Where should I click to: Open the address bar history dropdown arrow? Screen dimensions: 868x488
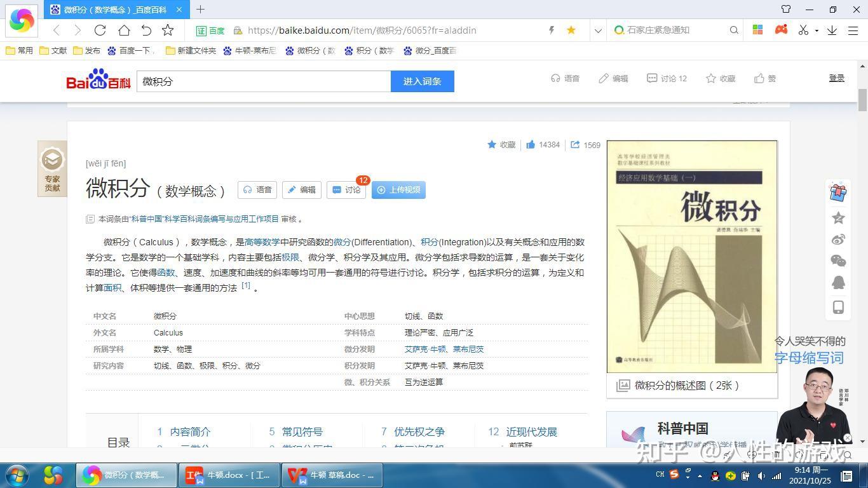[598, 30]
